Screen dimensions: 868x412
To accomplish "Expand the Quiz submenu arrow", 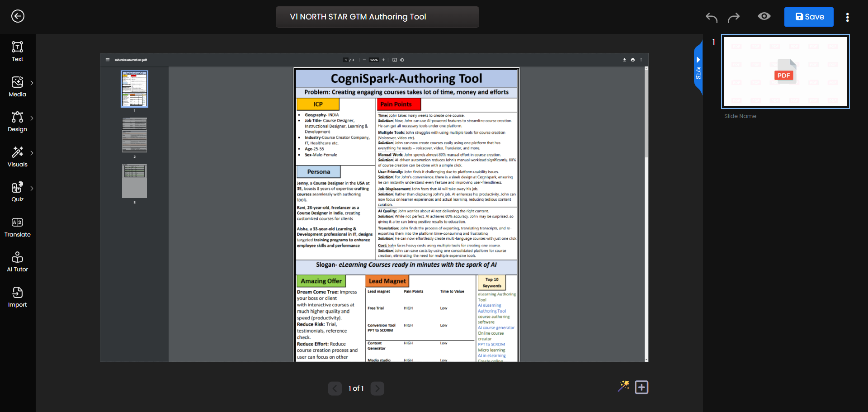I will point(32,188).
